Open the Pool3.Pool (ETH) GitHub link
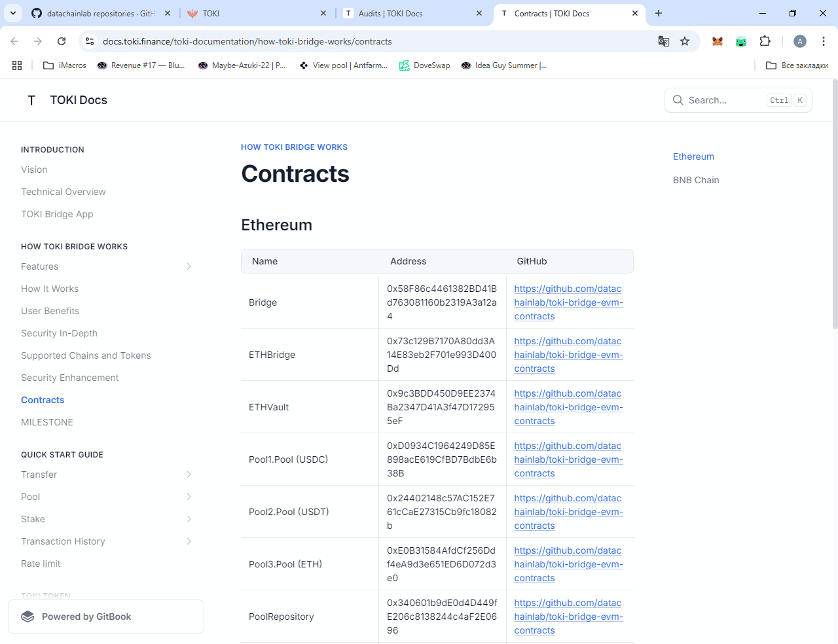Image resolution: width=838 pixels, height=644 pixels. point(568,564)
